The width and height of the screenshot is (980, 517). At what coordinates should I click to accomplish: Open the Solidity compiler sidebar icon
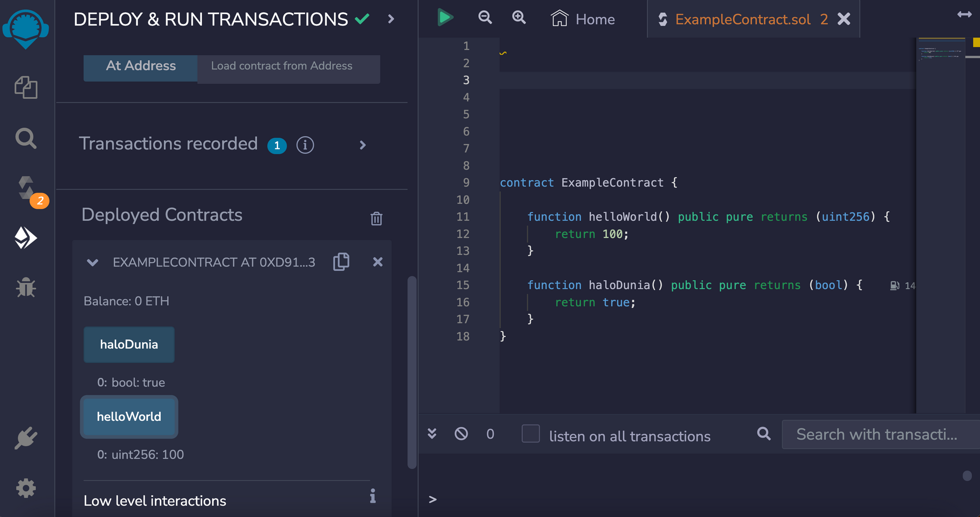coord(27,188)
